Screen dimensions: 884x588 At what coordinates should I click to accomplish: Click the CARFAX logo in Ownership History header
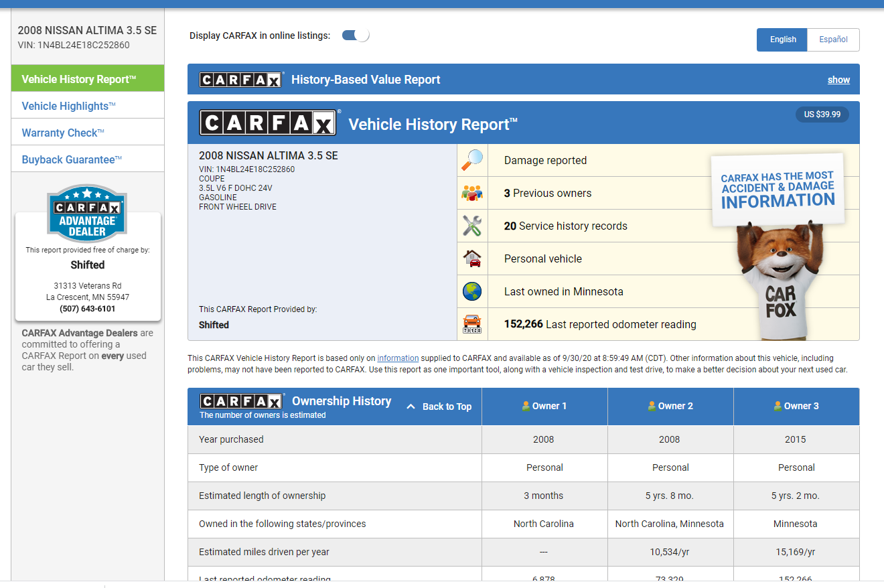point(240,401)
